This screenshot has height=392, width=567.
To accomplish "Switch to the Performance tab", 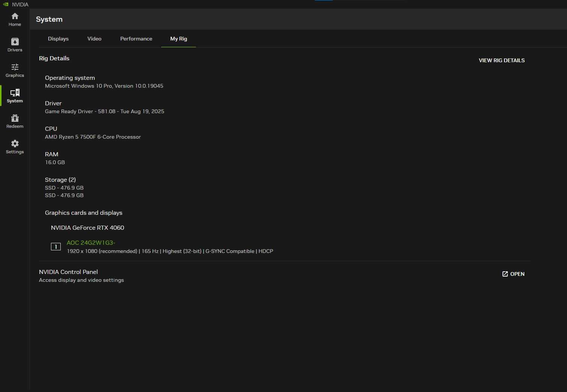I will coord(136,39).
